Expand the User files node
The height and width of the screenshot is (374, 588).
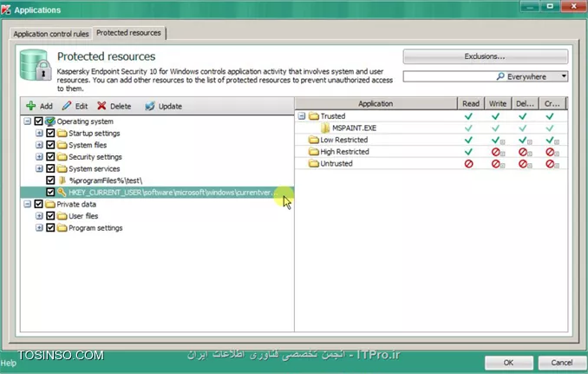pos(39,216)
